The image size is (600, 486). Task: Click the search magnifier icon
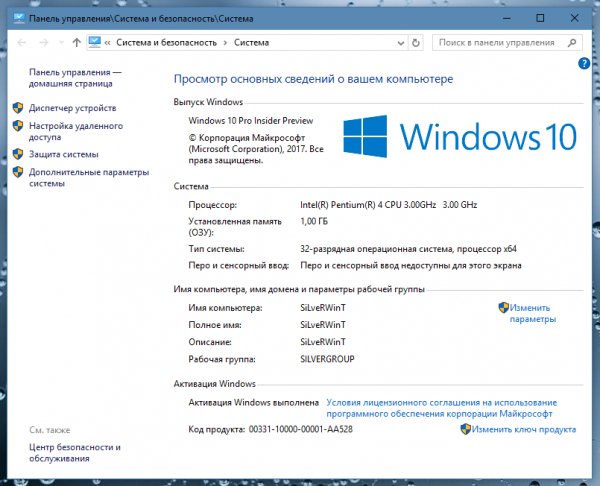[x=572, y=42]
